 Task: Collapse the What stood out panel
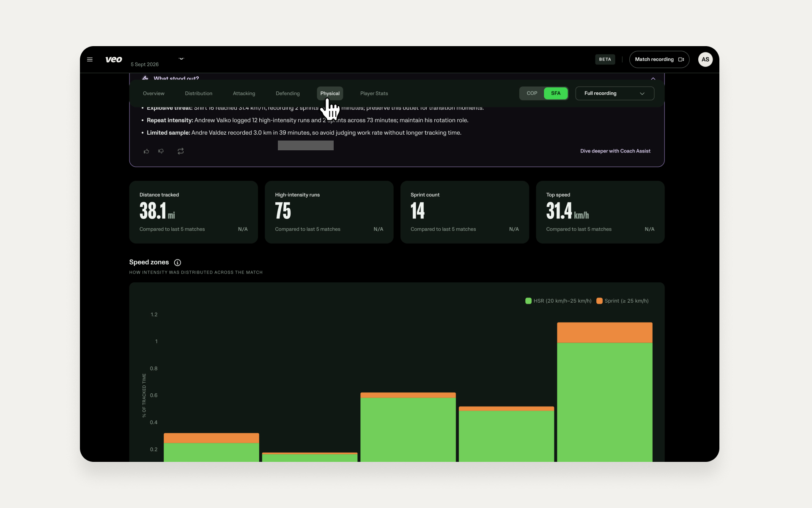tap(653, 79)
